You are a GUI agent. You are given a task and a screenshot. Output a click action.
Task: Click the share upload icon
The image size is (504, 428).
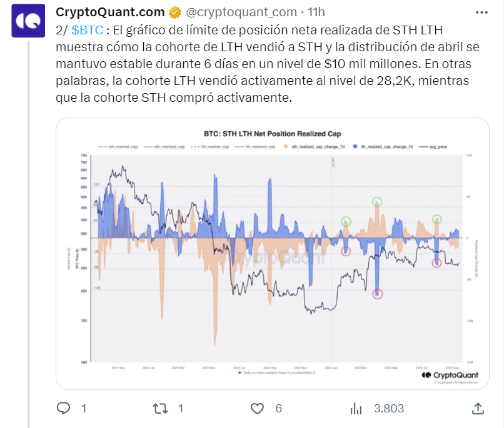pyautogui.click(x=478, y=409)
